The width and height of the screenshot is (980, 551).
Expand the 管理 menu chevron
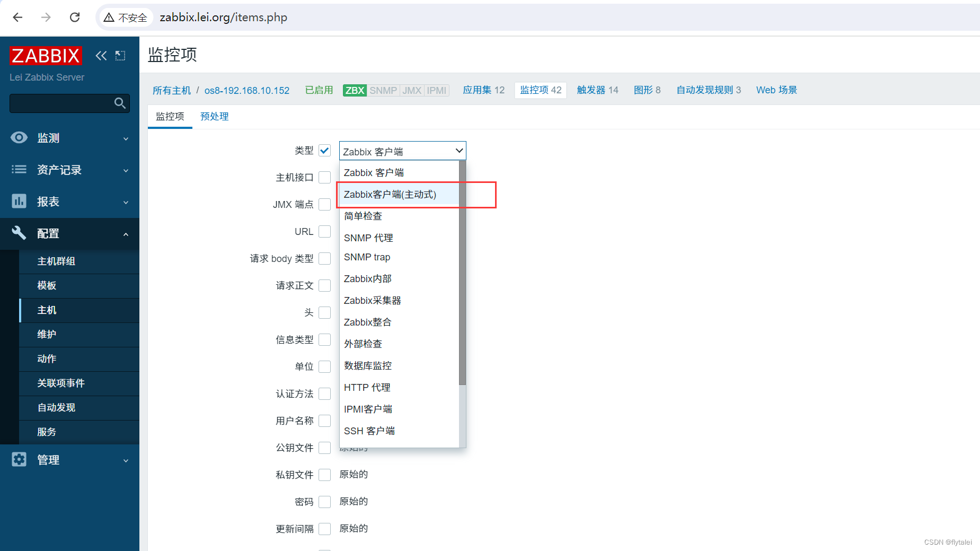[x=126, y=461]
